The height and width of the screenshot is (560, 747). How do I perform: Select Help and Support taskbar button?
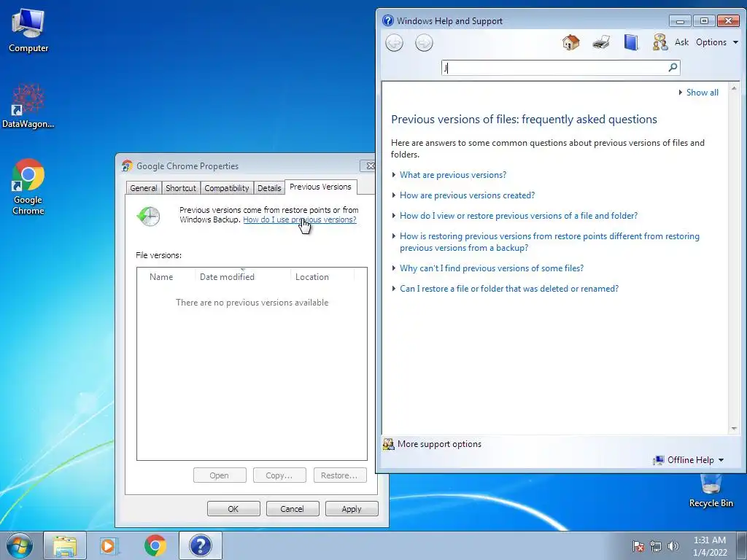pyautogui.click(x=200, y=545)
